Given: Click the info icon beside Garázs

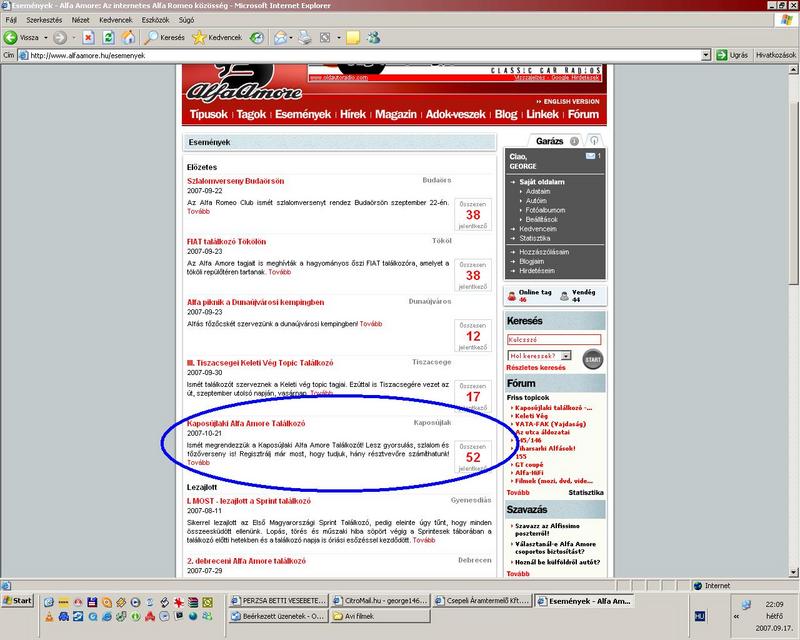Looking at the screenshot, I should [x=574, y=141].
